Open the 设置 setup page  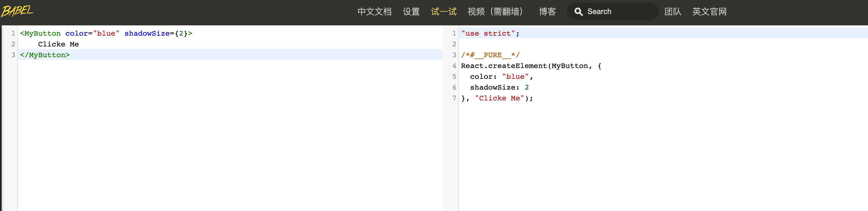click(x=411, y=12)
